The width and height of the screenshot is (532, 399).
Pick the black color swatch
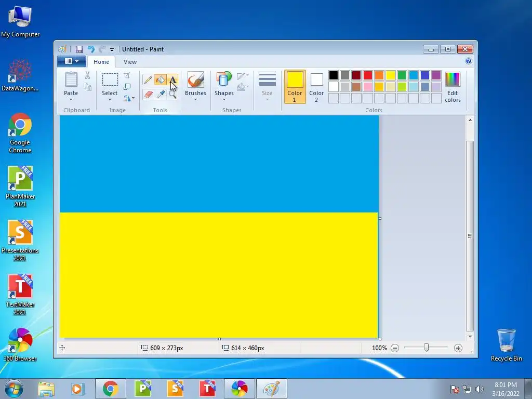pos(333,75)
